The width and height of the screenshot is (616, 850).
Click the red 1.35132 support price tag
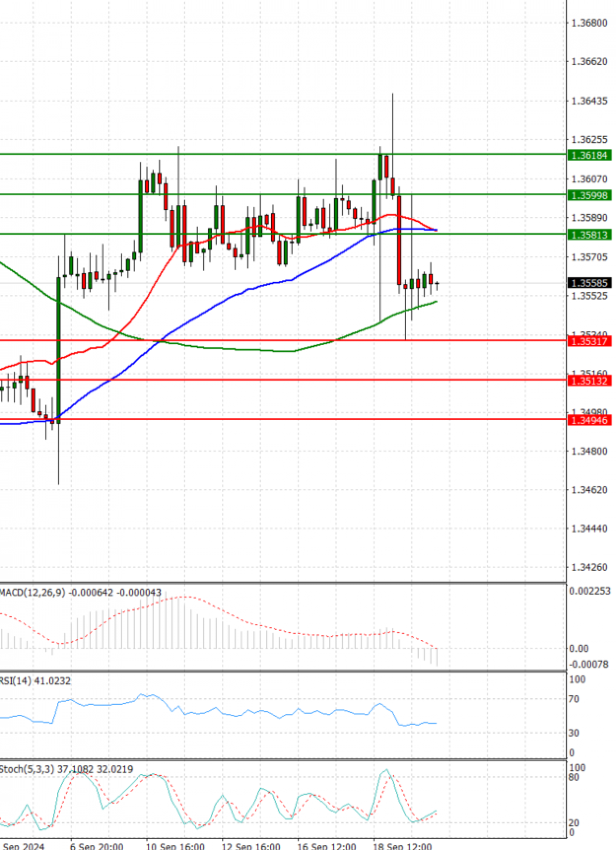(x=589, y=381)
